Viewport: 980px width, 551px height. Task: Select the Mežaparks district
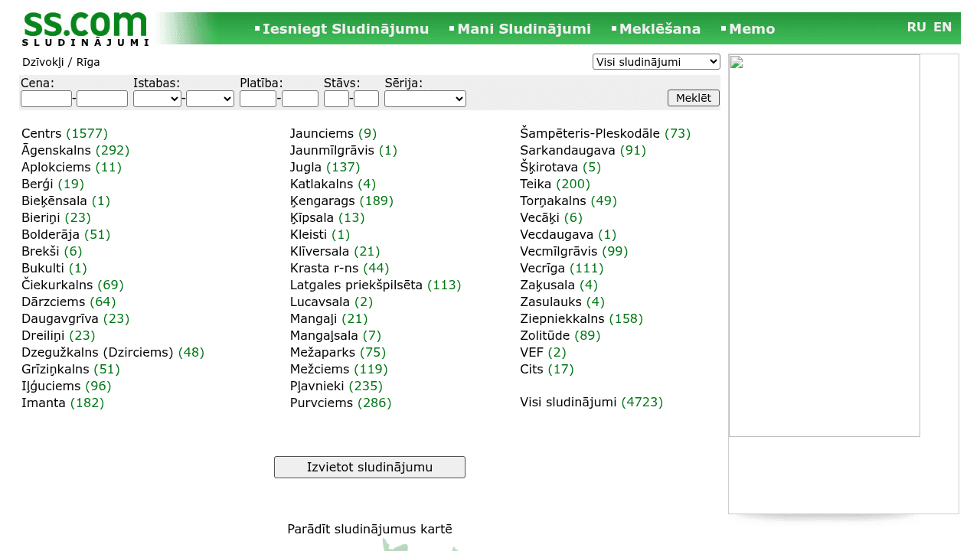click(322, 352)
